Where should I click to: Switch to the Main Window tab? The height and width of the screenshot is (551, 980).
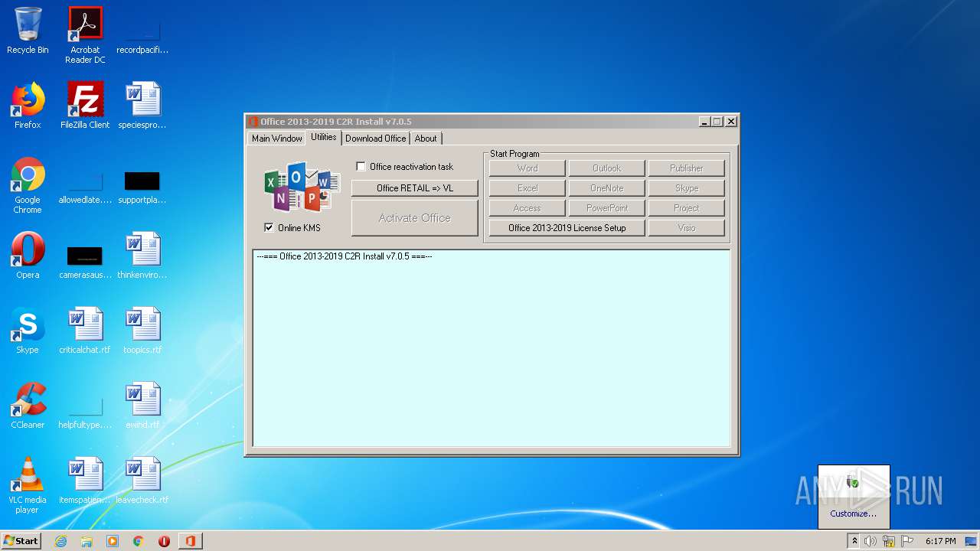[276, 139]
